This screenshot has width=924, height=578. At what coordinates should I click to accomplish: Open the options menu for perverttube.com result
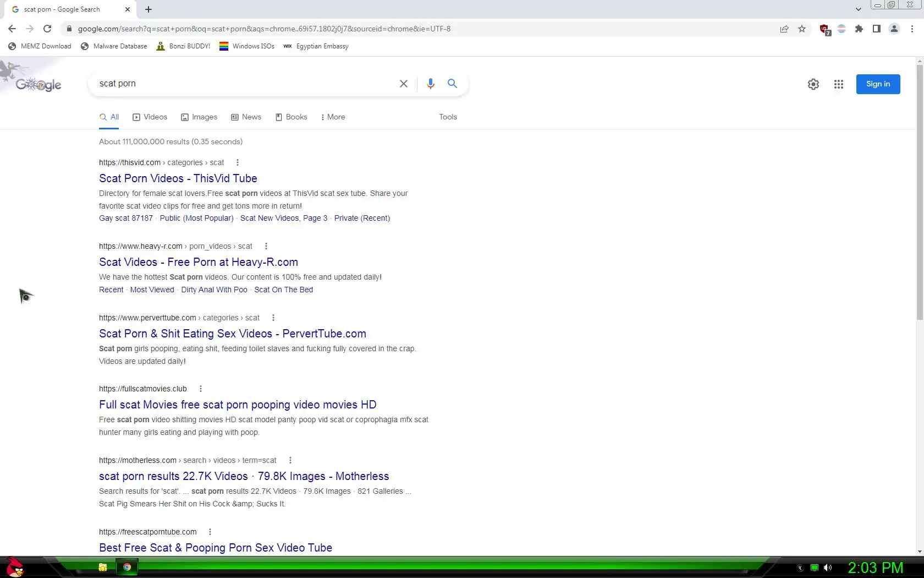coord(273,318)
